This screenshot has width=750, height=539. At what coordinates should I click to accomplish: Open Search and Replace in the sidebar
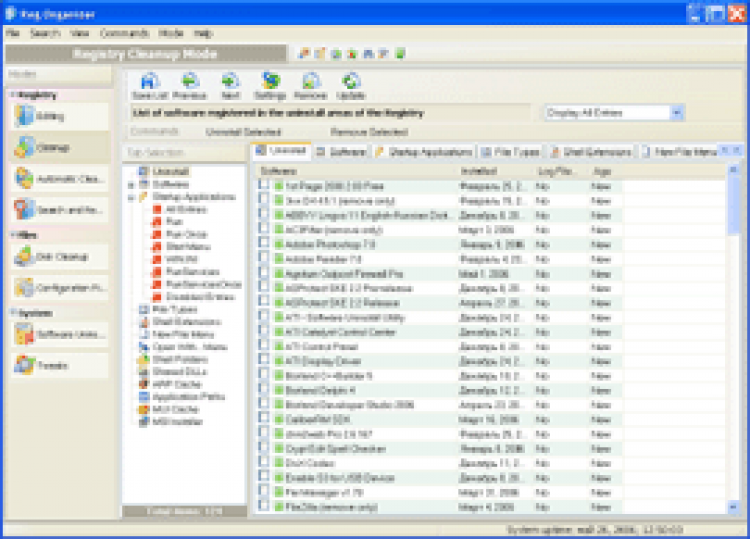coord(59,209)
